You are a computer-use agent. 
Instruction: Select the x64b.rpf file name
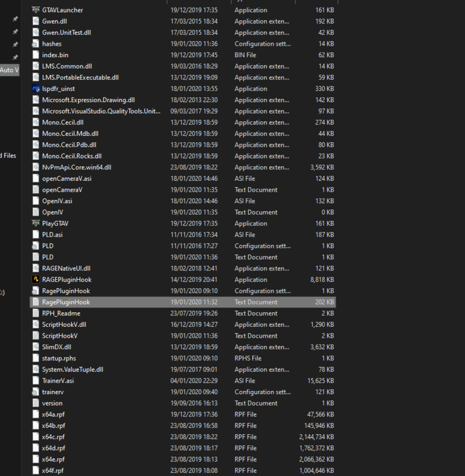[53, 426]
